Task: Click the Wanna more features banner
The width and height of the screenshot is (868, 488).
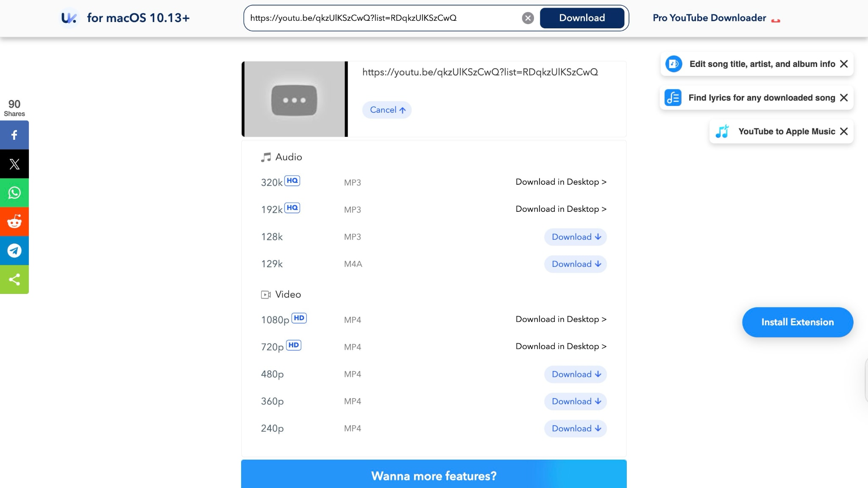Action: click(x=434, y=474)
